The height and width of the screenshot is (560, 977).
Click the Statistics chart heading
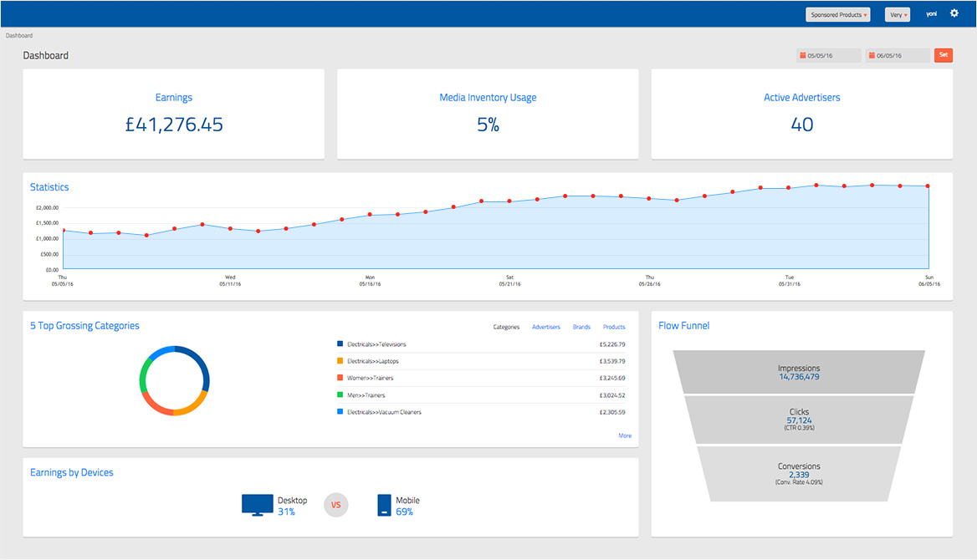coord(49,187)
